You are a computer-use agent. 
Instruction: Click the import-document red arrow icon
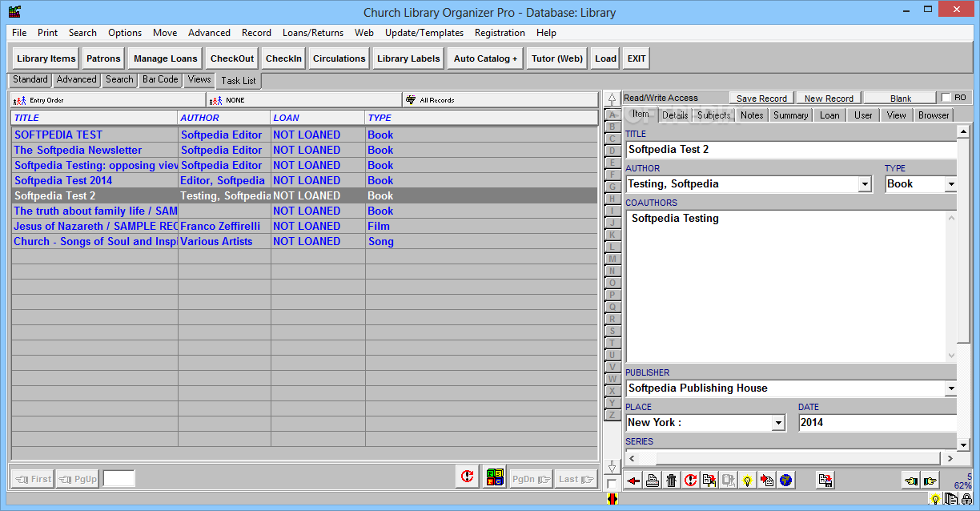[766, 481]
